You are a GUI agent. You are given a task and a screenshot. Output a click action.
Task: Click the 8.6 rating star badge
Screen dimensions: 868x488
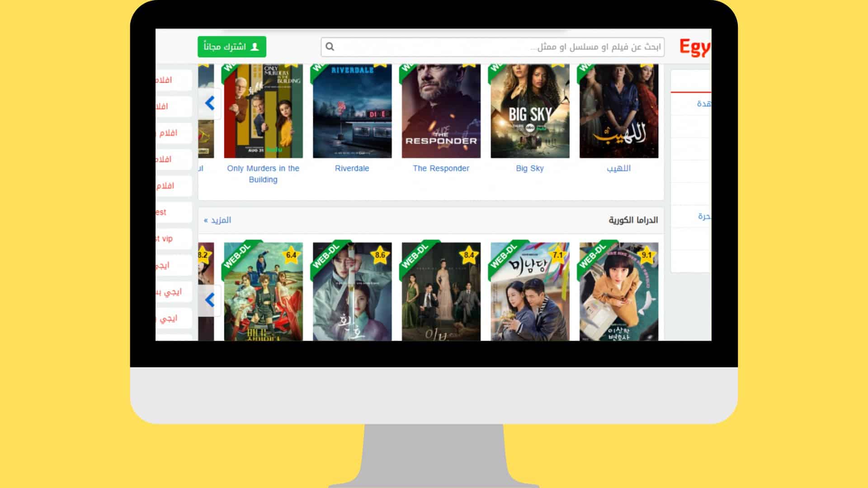point(380,255)
